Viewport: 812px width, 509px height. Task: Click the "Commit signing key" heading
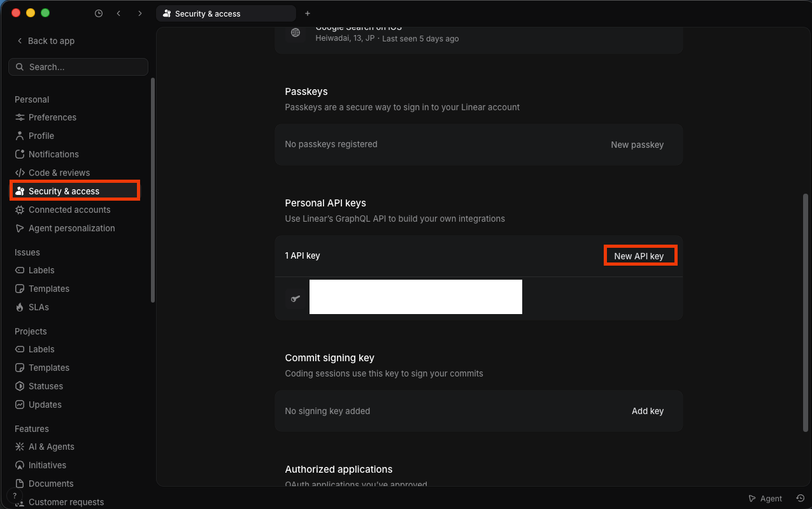pos(330,357)
